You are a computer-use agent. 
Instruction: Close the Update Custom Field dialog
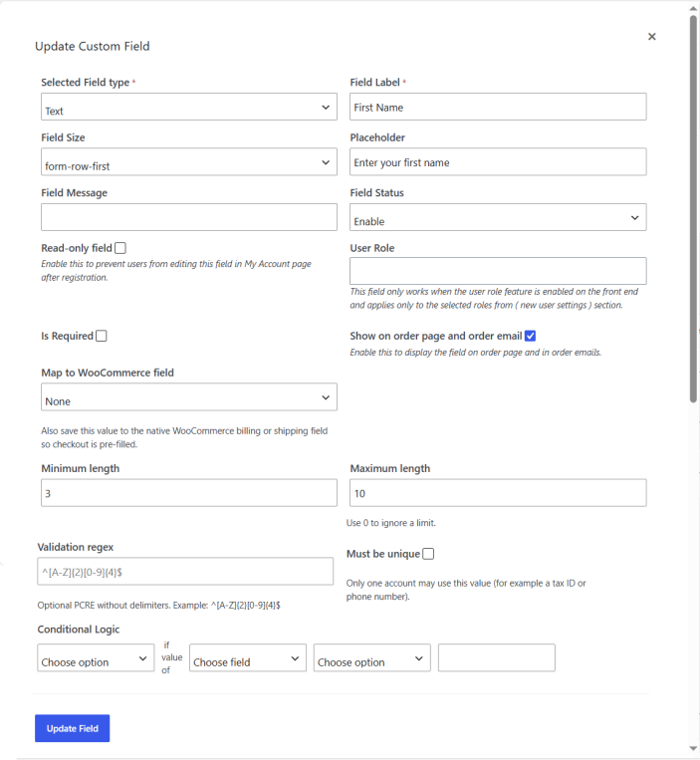[x=651, y=36]
